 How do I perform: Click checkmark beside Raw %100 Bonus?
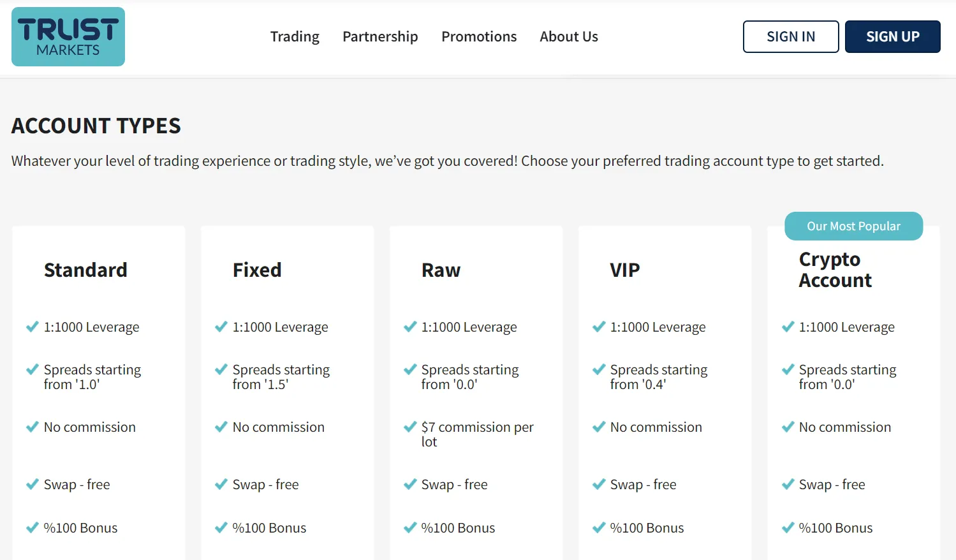pyautogui.click(x=410, y=527)
